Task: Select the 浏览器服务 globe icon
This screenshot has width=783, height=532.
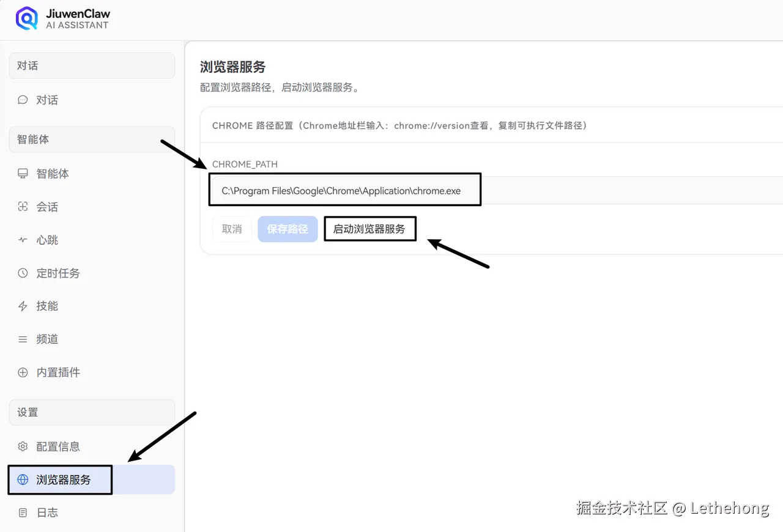Action: coord(23,479)
